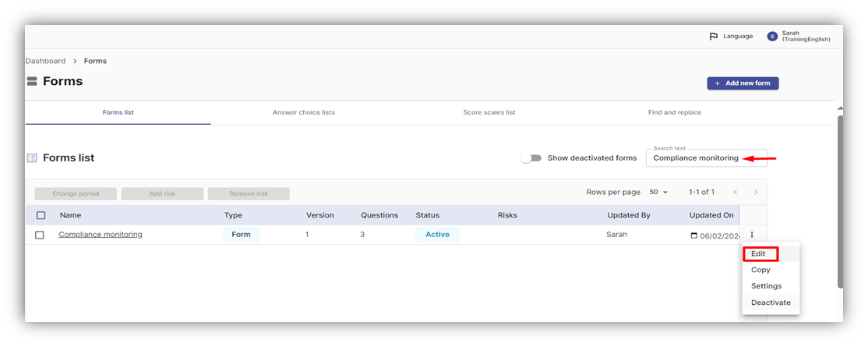868x347 pixels.
Task: Click the Remove risk button
Action: [249, 194]
